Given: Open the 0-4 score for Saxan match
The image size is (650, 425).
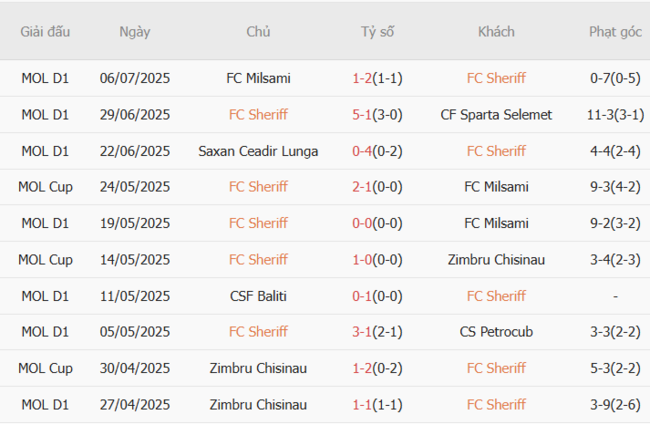Looking at the screenshot, I should pyautogui.click(x=365, y=151).
